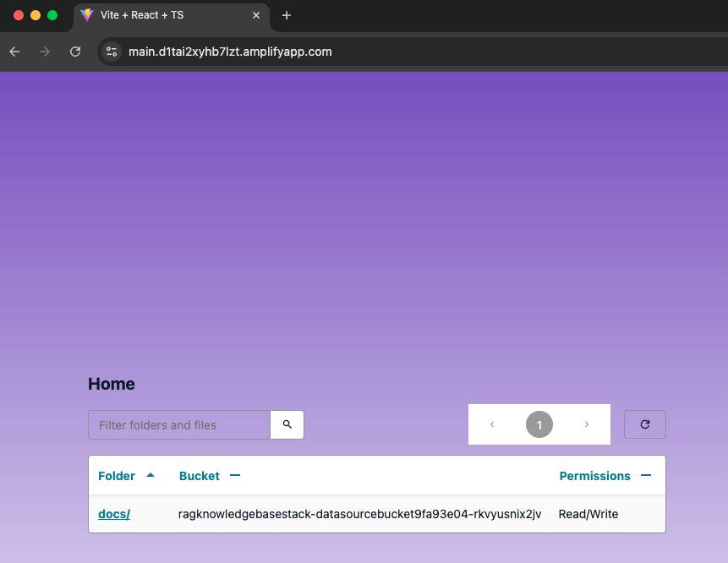Click the search magnifier button
728x563 pixels.
tap(287, 424)
